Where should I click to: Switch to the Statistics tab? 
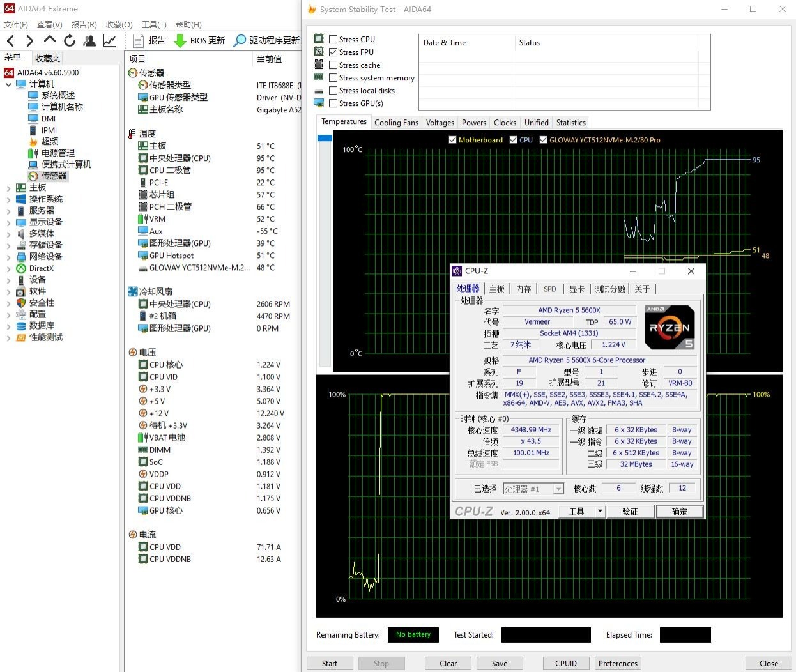(570, 123)
